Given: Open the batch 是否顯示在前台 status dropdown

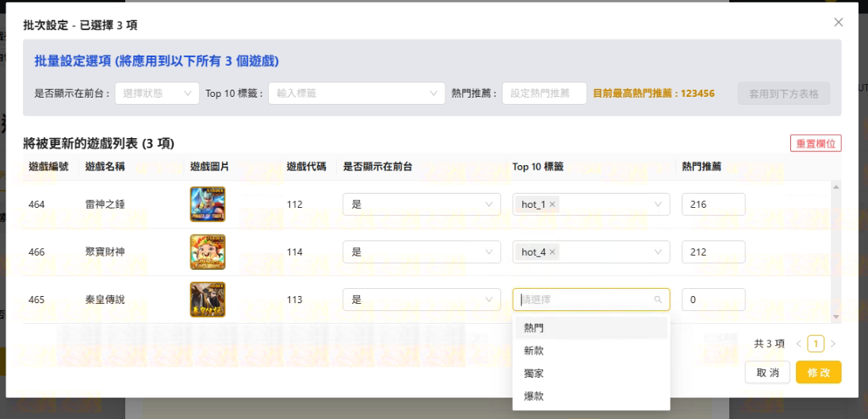Looking at the screenshot, I should coord(157,94).
